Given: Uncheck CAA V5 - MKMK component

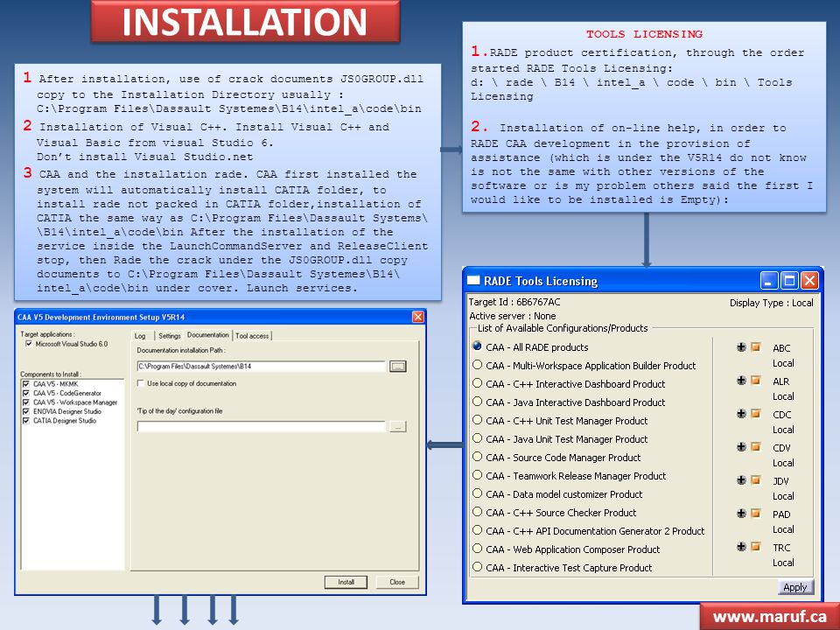Looking at the screenshot, I should (25, 384).
